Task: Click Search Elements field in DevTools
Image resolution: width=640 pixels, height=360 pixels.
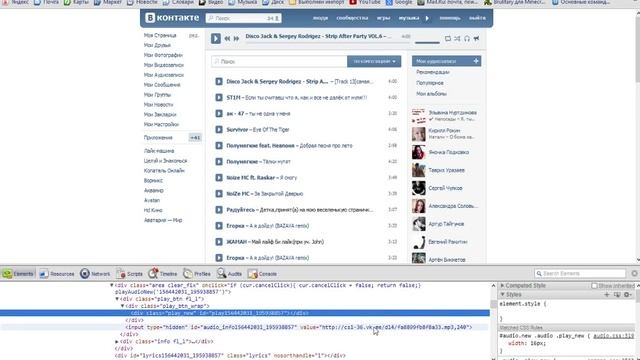Action: (x=580, y=273)
